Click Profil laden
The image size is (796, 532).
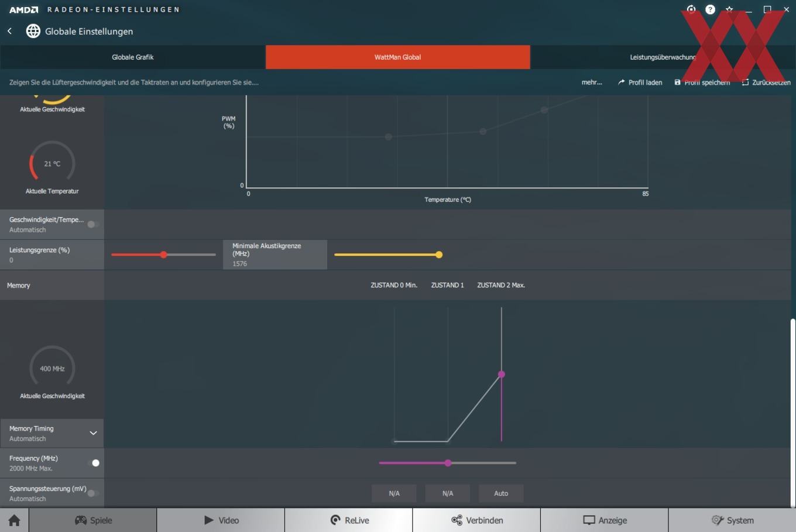pos(640,83)
